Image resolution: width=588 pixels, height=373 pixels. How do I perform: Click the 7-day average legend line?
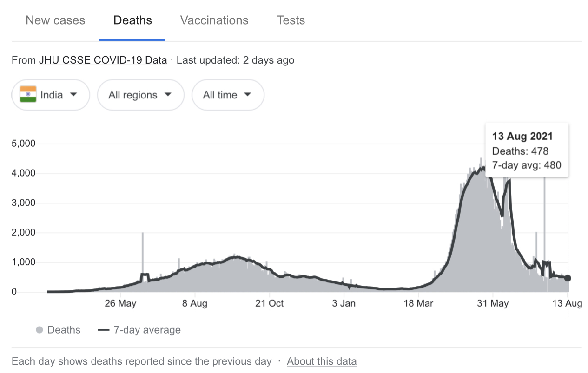pyautogui.click(x=104, y=330)
